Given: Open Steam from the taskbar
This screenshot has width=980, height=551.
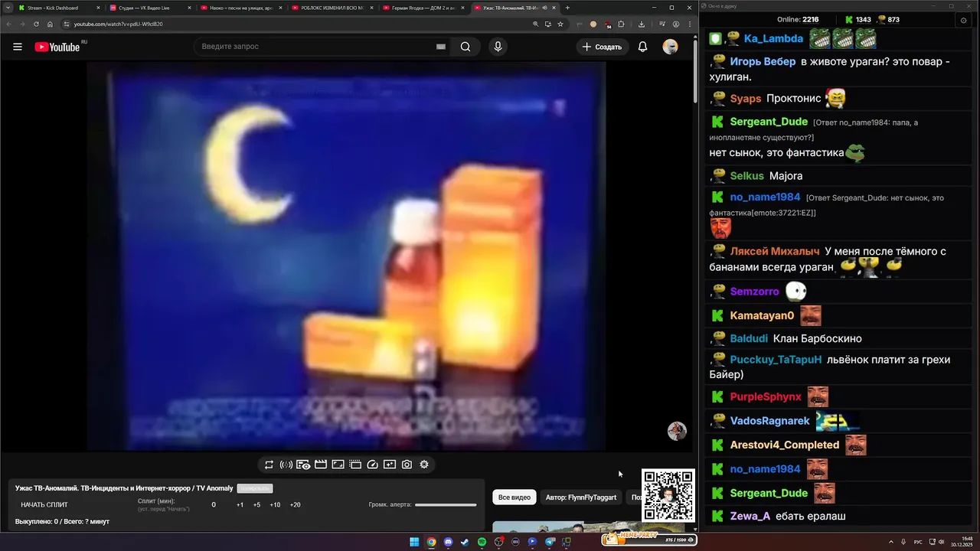Looking at the screenshot, I should click(465, 542).
